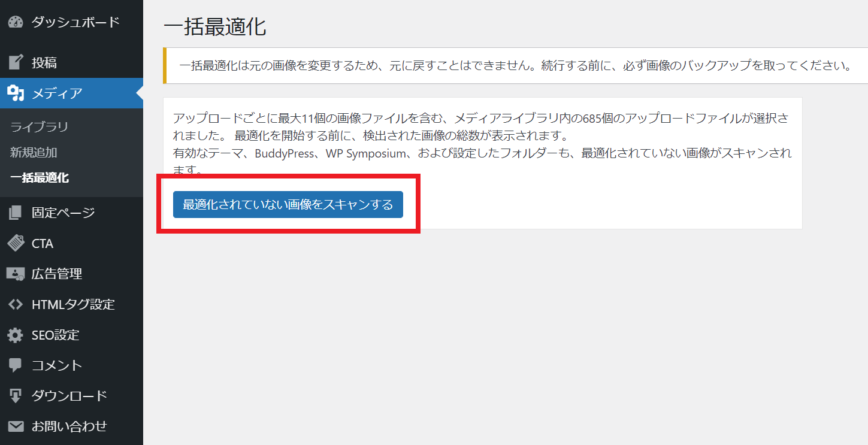
Task: Click the gear icon beside SEO設定
Action: (x=16, y=335)
